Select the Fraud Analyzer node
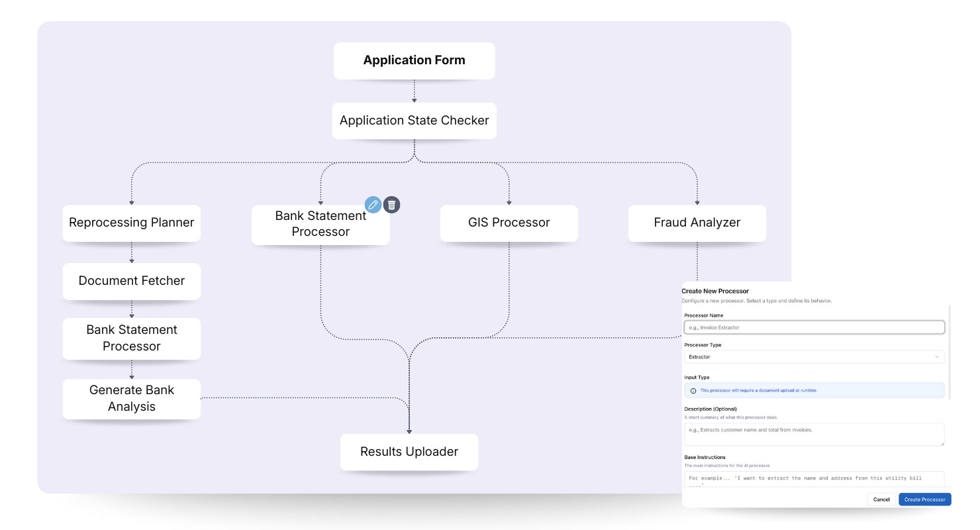The height and width of the screenshot is (530, 980). pos(697,223)
